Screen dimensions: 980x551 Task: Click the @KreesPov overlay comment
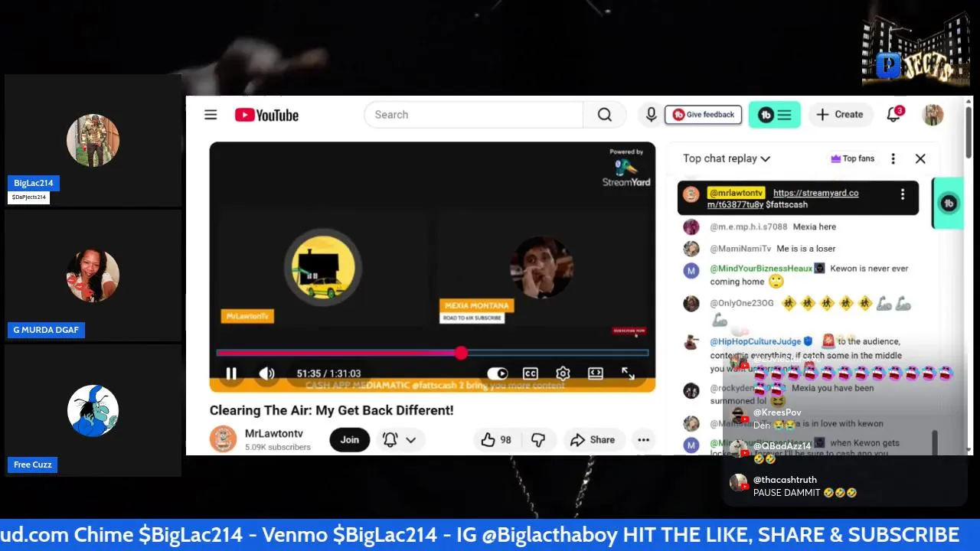click(766, 419)
